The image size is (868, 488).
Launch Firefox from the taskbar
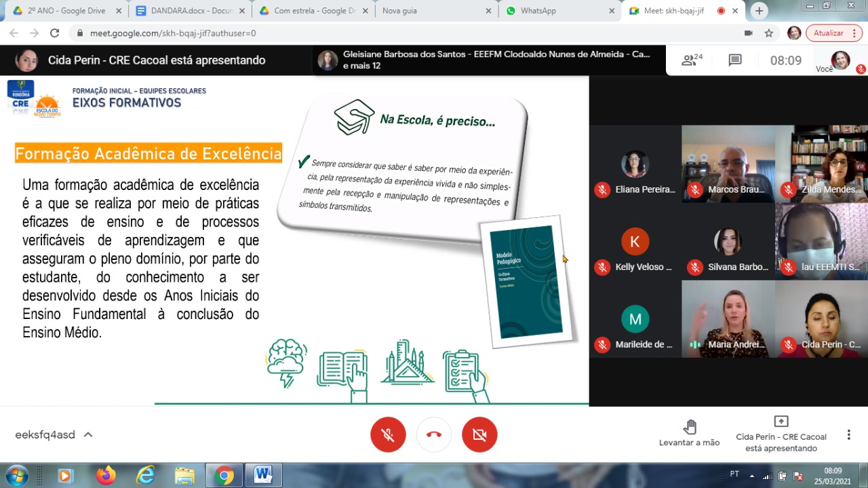[106, 475]
